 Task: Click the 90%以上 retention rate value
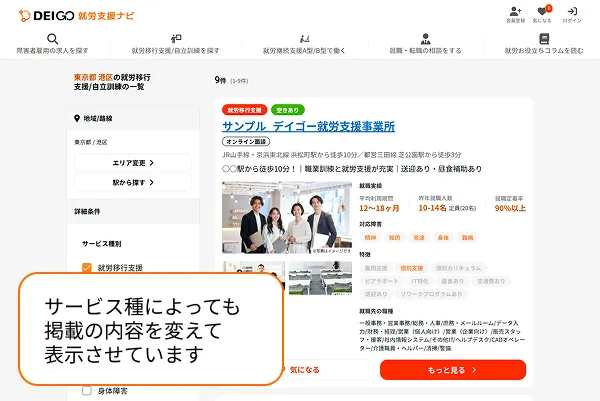coord(510,208)
